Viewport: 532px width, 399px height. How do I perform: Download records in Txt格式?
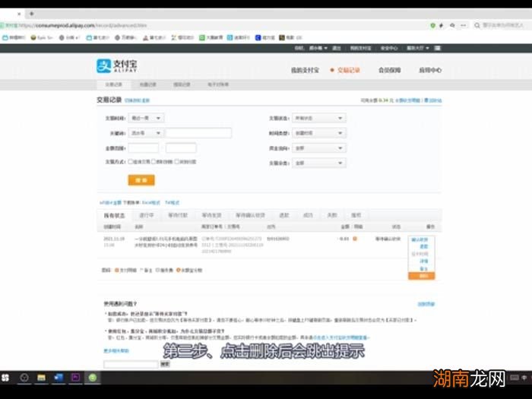click(172, 203)
